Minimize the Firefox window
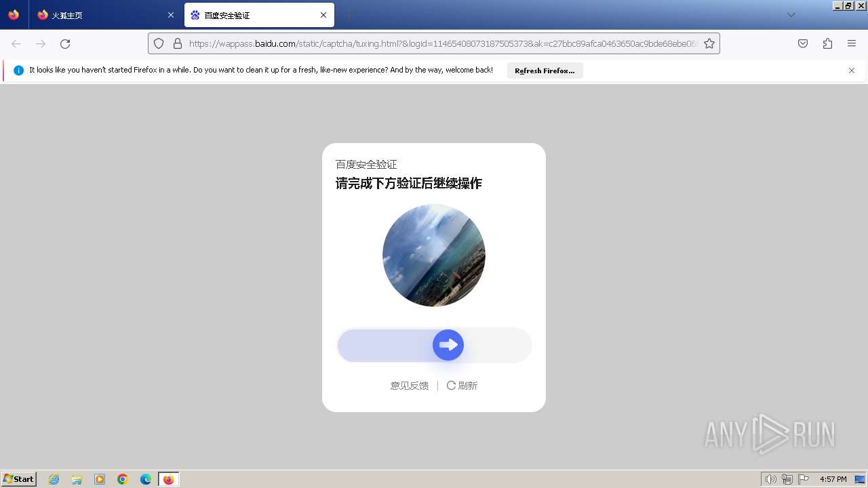The width and height of the screenshot is (868, 488). (837, 5)
